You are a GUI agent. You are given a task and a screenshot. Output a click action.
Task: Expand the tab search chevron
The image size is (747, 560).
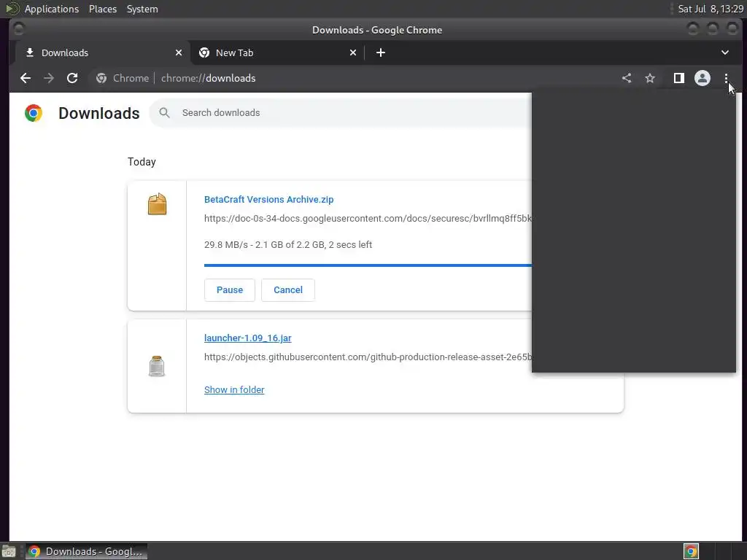[724, 52]
